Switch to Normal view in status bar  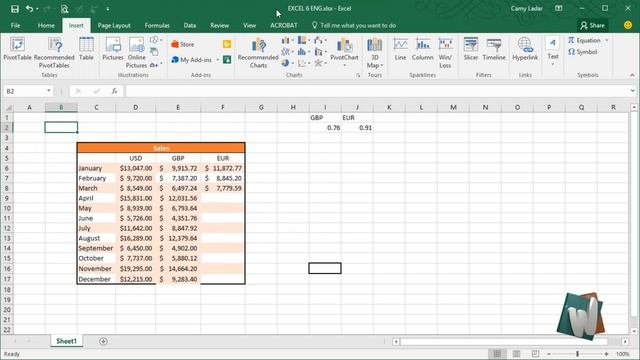(497, 354)
